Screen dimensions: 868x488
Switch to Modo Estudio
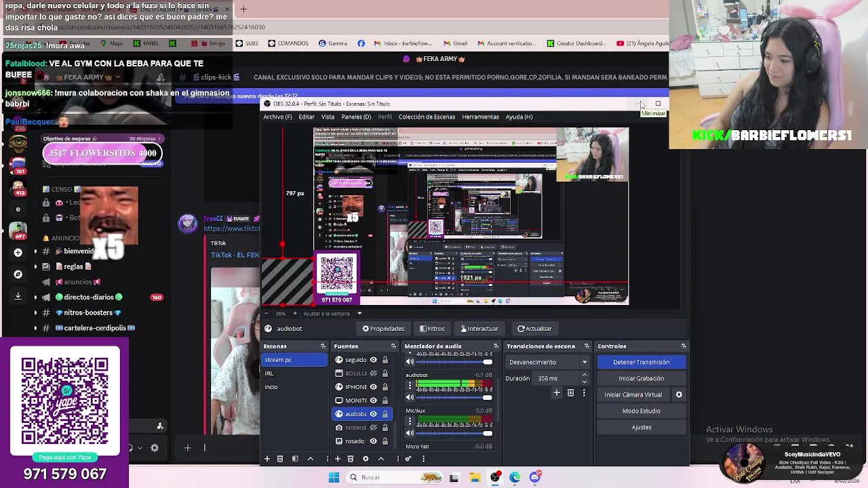click(x=642, y=411)
